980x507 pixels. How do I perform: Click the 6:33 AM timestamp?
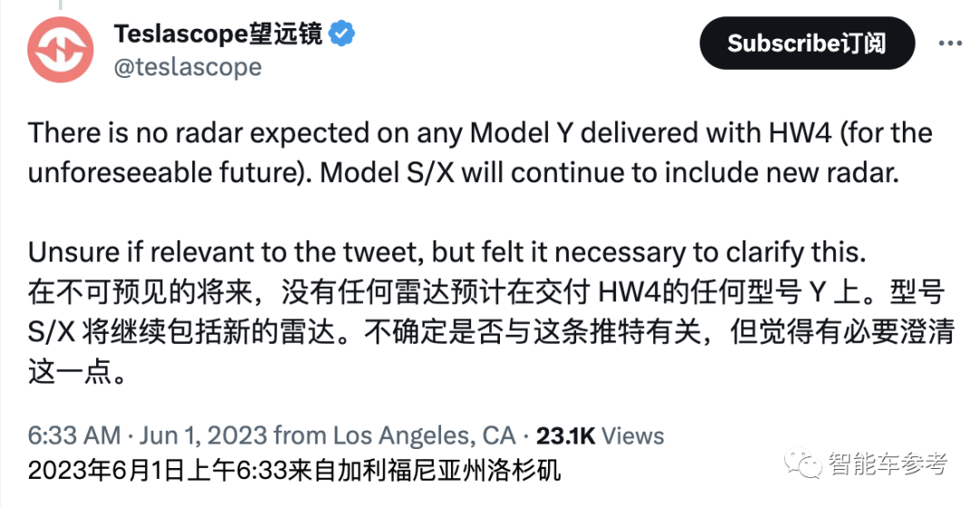click(x=74, y=435)
